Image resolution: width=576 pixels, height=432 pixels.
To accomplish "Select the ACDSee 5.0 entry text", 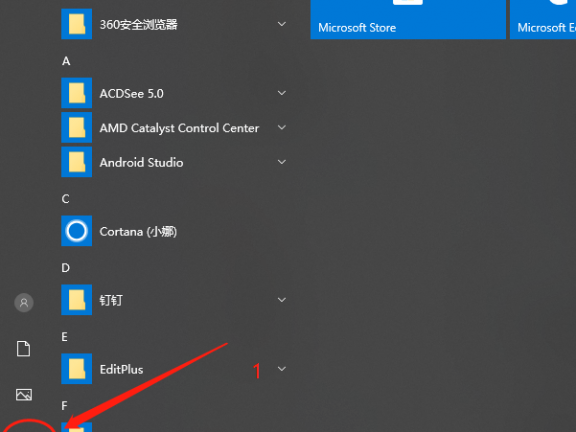I will pos(132,94).
